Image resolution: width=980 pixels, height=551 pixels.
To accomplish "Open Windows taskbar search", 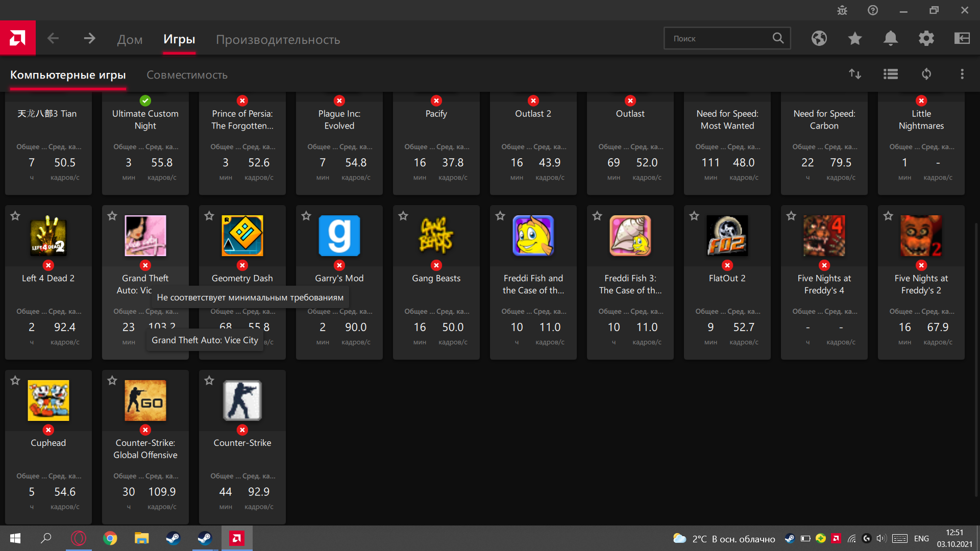I will (46, 538).
